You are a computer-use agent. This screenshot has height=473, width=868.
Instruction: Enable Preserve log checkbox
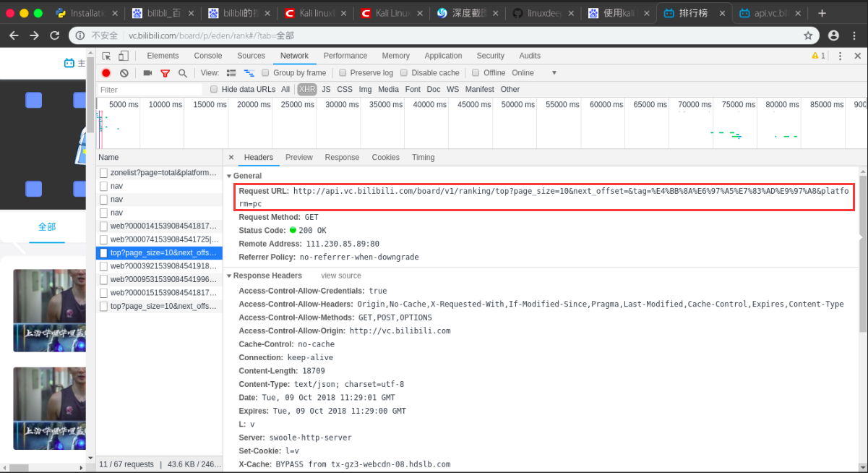click(x=343, y=73)
